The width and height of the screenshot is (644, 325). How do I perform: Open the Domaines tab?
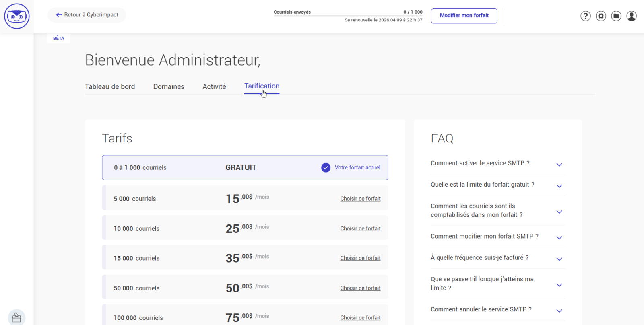pyautogui.click(x=169, y=86)
